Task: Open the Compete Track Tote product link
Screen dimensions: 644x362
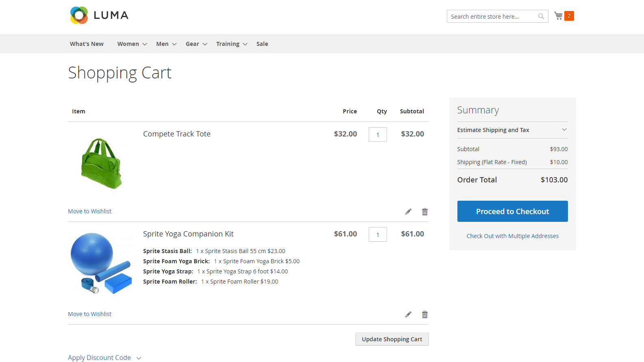Action: [x=177, y=134]
